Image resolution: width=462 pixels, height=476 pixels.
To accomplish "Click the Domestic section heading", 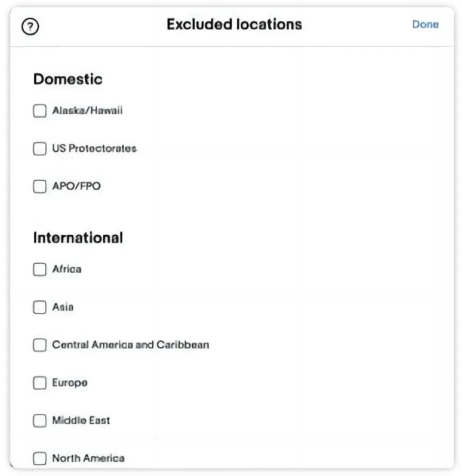I will 68,79.
